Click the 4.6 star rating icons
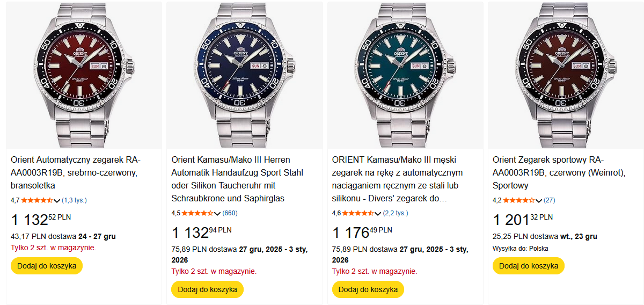This screenshot has width=644, height=305. (358, 213)
